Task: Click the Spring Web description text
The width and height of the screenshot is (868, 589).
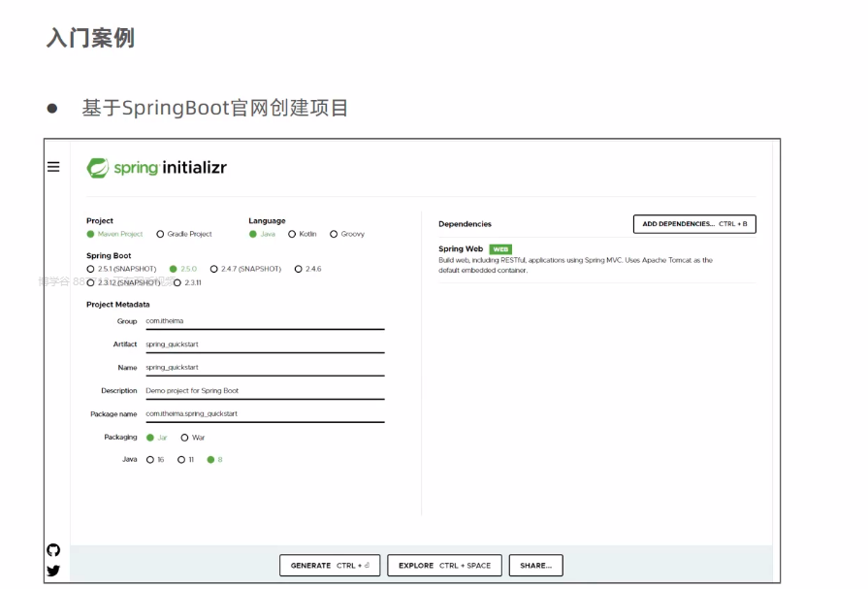Action: (x=576, y=265)
